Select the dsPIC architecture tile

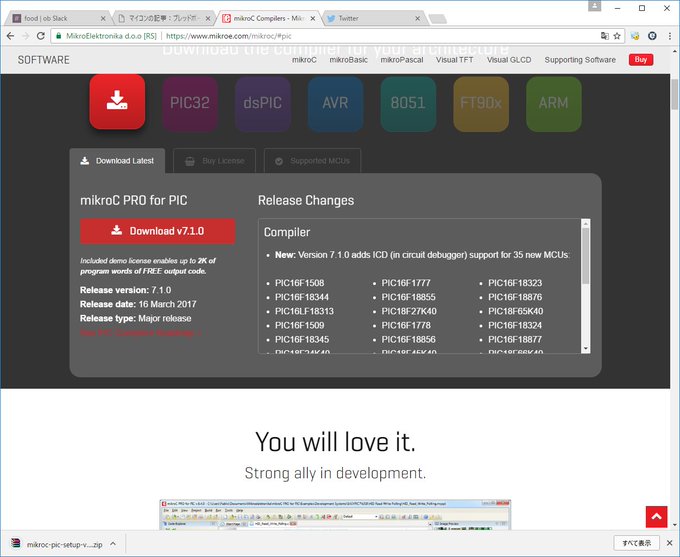[262, 104]
